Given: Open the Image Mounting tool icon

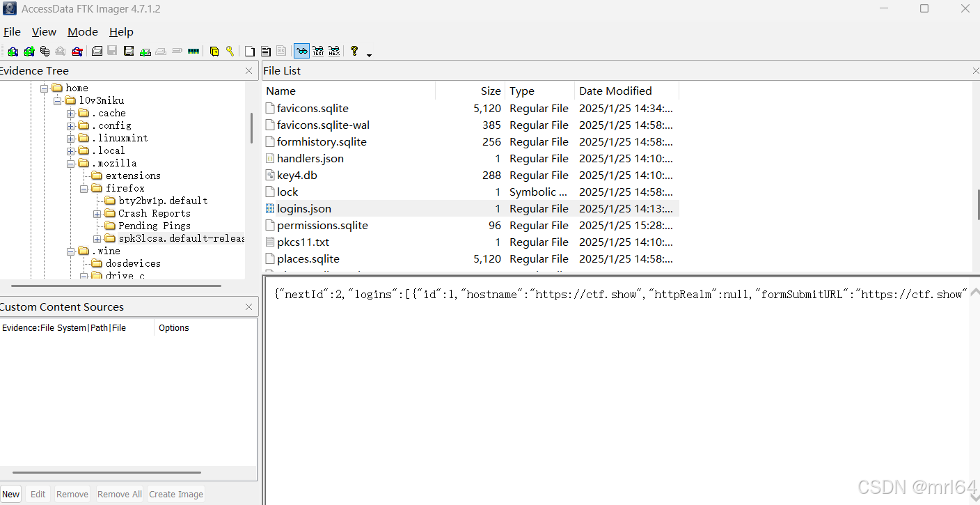Looking at the screenshot, I should coord(45,51).
